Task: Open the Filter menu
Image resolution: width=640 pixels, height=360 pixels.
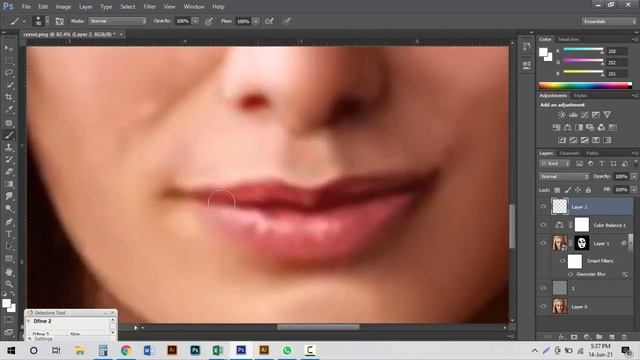Action: [149, 7]
